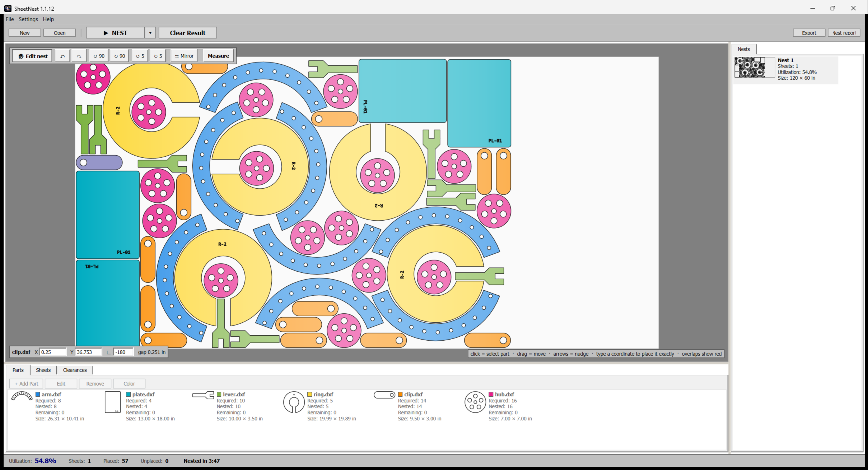Click the New button

pyautogui.click(x=25, y=33)
